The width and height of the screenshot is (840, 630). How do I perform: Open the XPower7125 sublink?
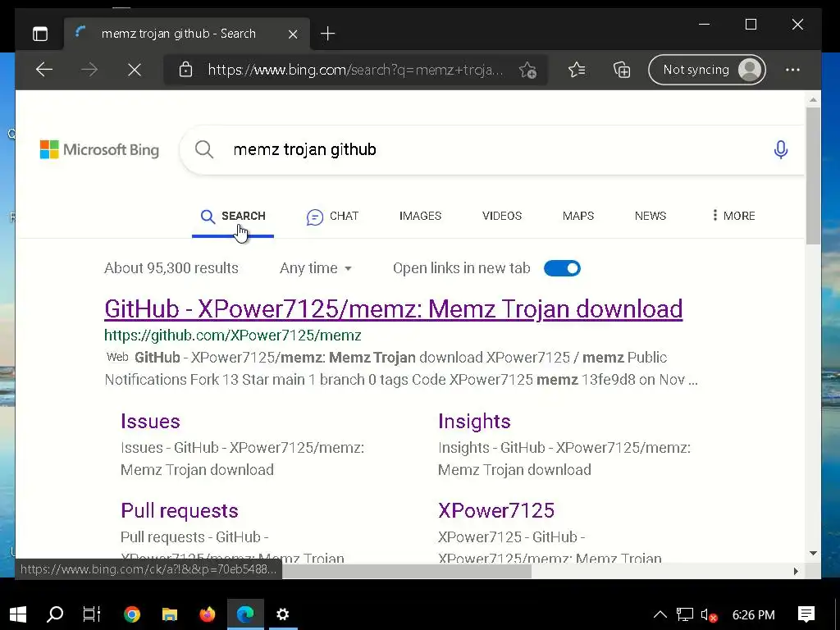(x=496, y=510)
